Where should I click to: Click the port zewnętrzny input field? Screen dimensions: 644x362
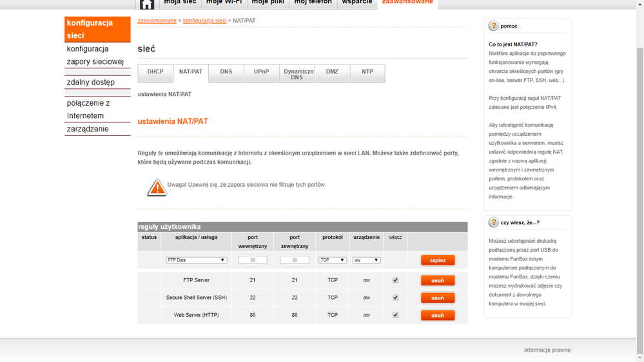(x=295, y=260)
